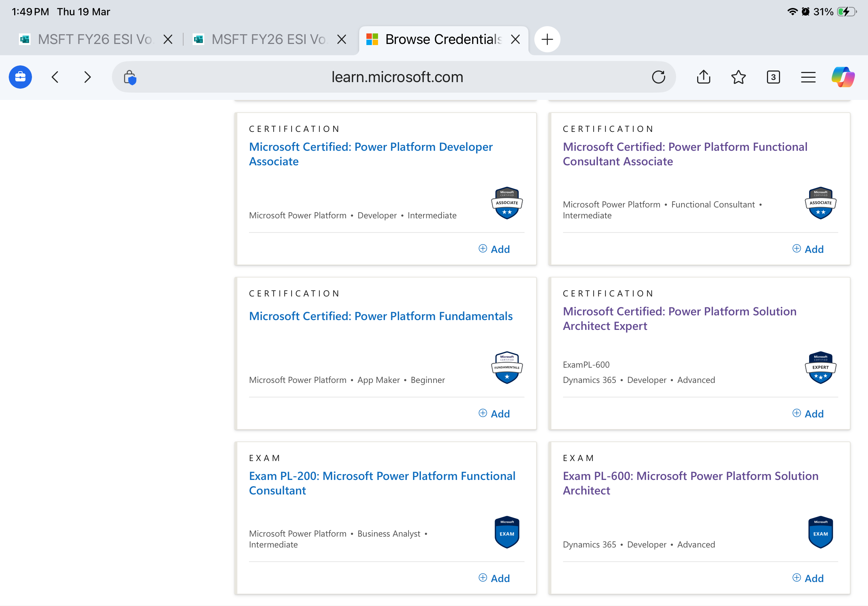This screenshot has height=606, width=868.
Task: Open Exam PL-200 Functional Consultant link
Action: pos(382,483)
